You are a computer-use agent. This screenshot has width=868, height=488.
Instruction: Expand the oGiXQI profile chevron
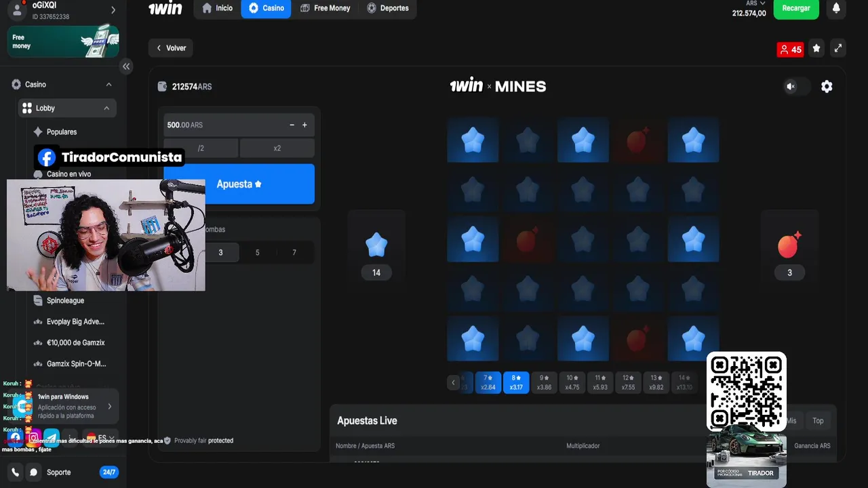tap(113, 10)
